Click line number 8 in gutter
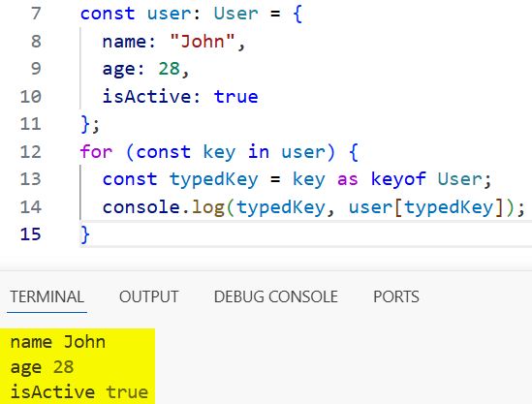The image size is (532, 404). (x=36, y=42)
